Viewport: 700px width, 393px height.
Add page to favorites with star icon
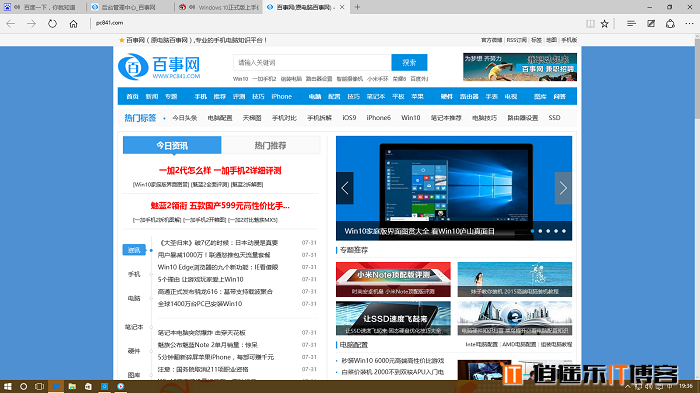pos(604,24)
